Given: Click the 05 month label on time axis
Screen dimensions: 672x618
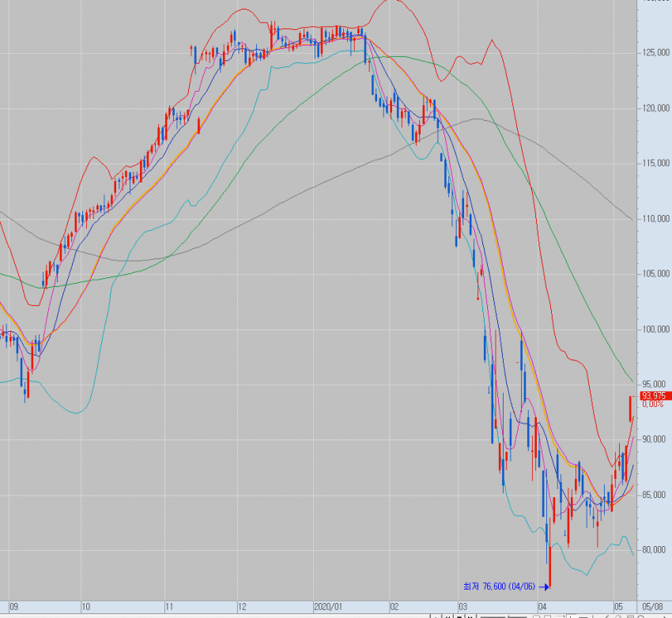Looking at the screenshot, I should (x=618, y=607).
